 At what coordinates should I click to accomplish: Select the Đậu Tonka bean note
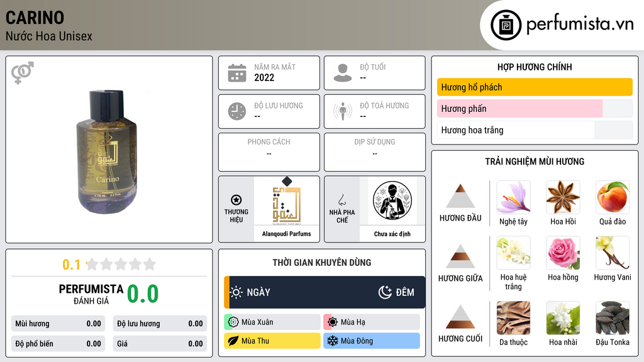[x=613, y=318]
